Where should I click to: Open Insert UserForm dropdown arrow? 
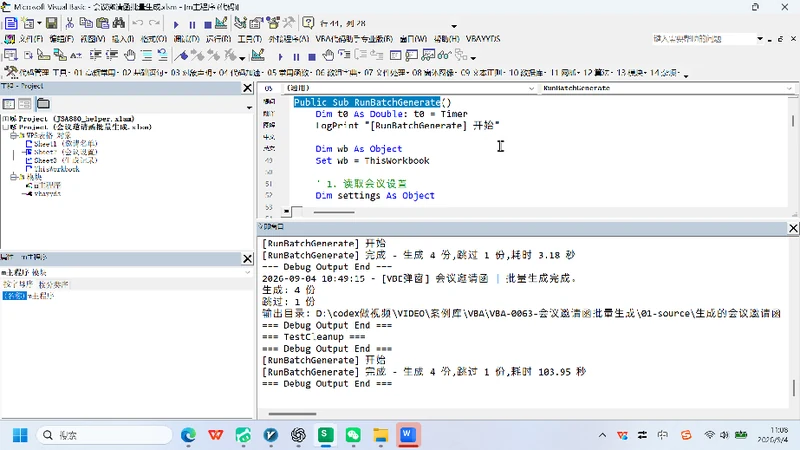point(39,23)
